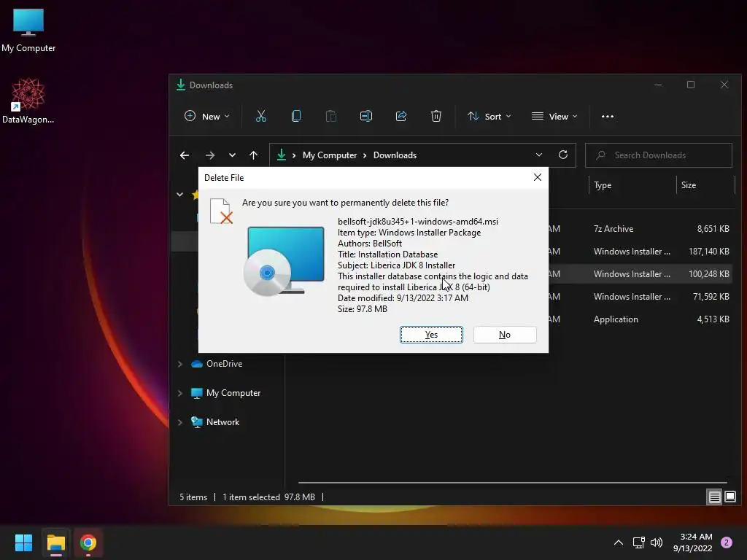The image size is (747, 560).
Task: Click the Copy icon in toolbar
Action: [296, 116]
